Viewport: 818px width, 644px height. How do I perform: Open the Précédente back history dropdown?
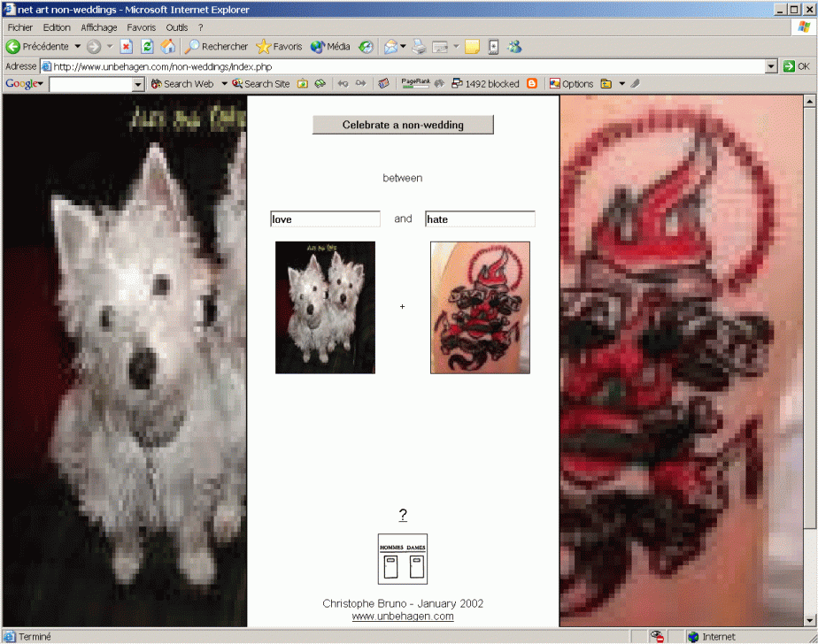coord(77,47)
